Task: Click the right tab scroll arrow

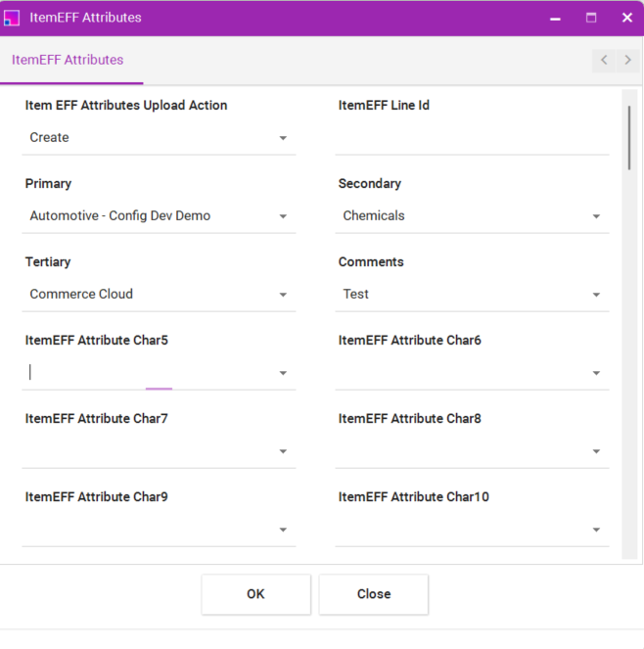Action: click(627, 61)
